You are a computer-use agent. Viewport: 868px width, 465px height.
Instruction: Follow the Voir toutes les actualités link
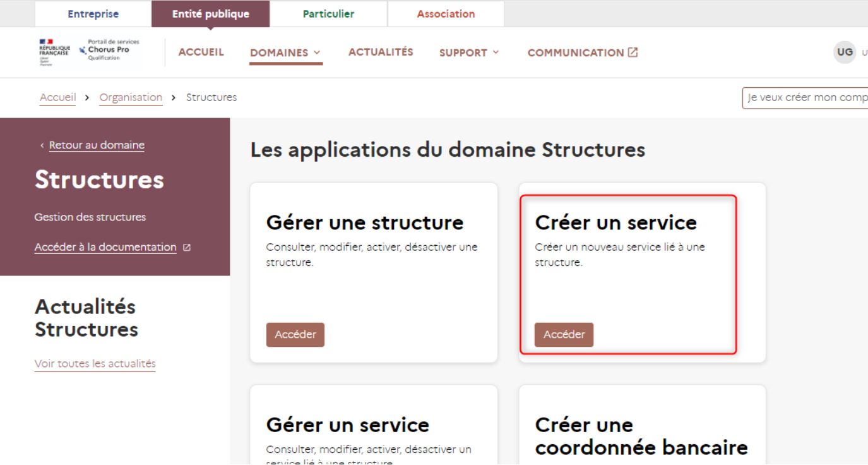[x=95, y=364]
